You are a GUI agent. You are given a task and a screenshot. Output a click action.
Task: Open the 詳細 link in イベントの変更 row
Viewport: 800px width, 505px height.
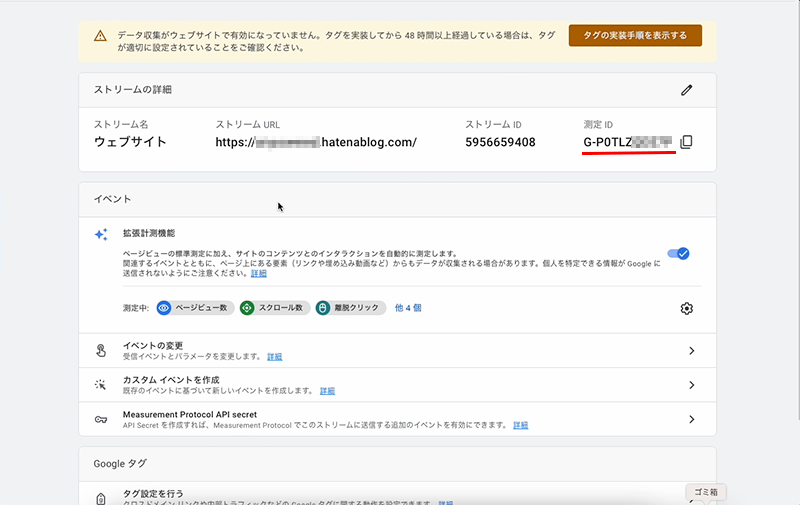pyautogui.click(x=274, y=357)
